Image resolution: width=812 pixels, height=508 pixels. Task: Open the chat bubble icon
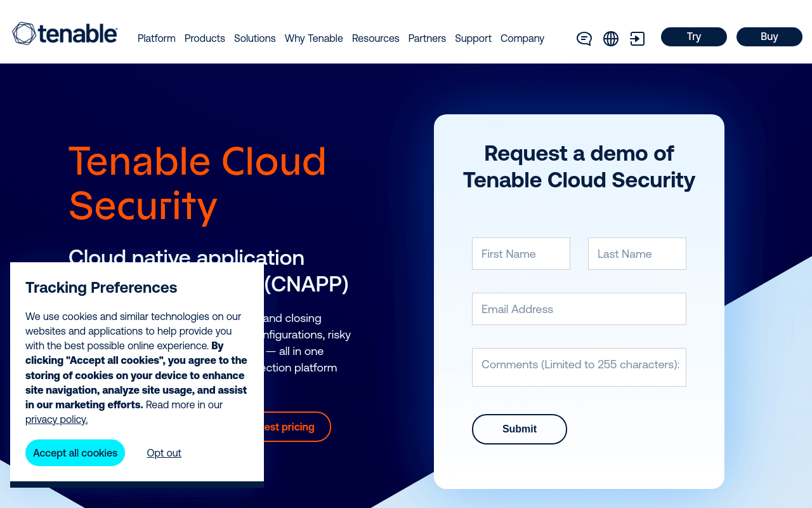click(584, 39)
